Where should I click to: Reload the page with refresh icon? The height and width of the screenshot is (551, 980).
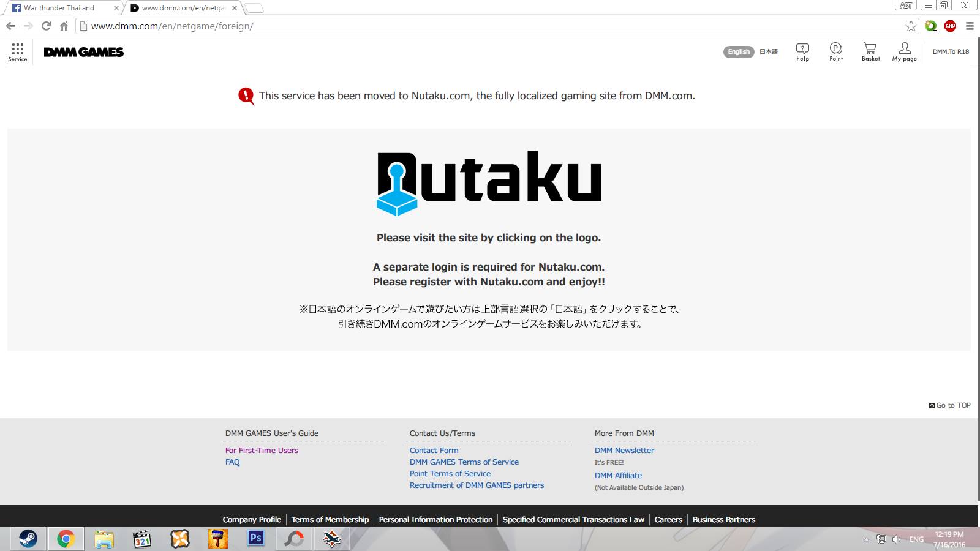point(46,26)
